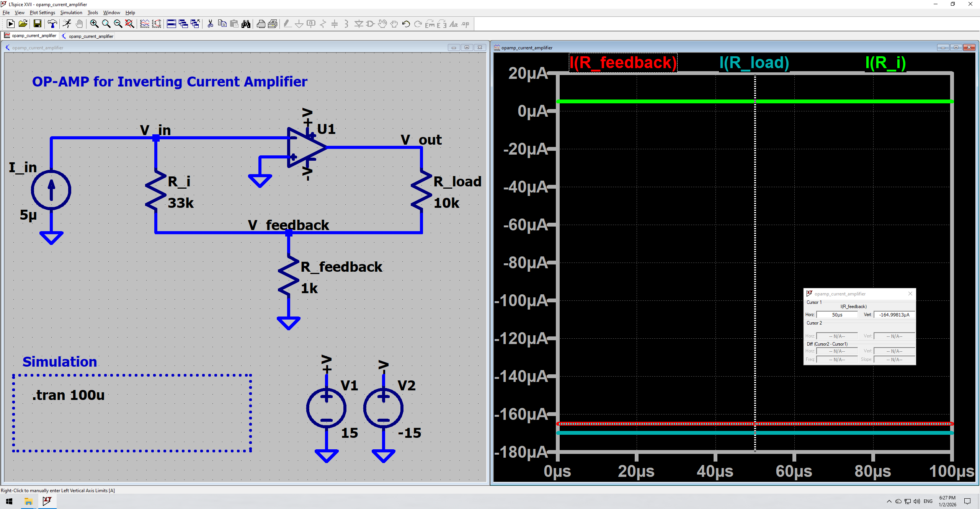The height and width of the screenshot is (509, 980).
Task: Click the Zoom in magnifier icon
Action: coord(94,24)
